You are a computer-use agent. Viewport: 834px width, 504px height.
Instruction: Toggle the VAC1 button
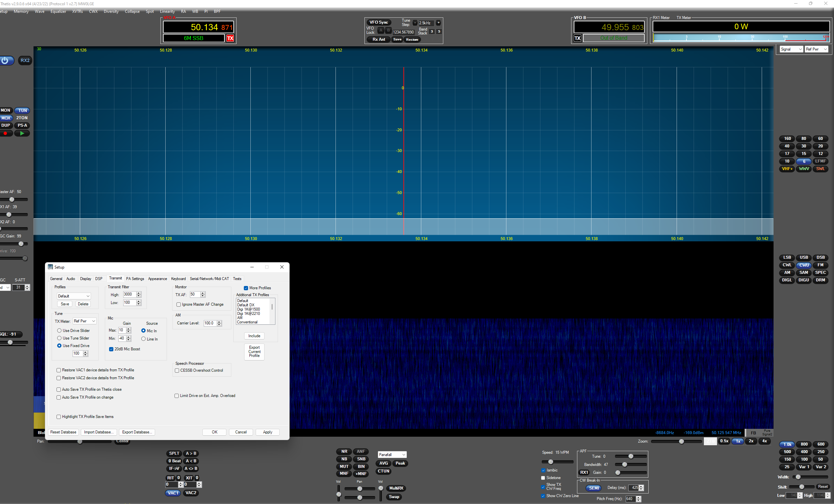click(173, 493)
